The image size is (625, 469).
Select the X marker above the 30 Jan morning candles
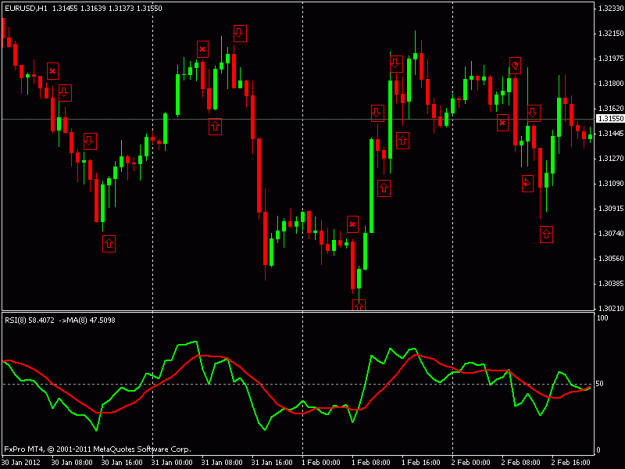(x=53, y=71)
